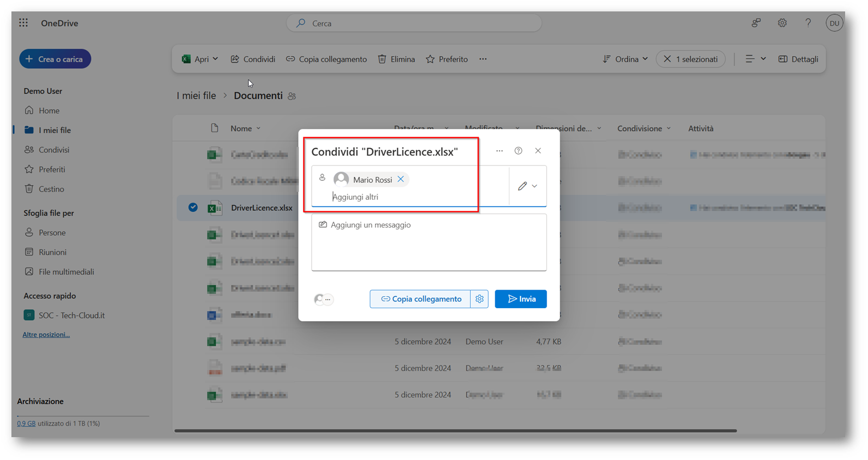Open the Altre posizioni link
The height and width of the screenshot is (460, 868).
[x=46, y=334]
